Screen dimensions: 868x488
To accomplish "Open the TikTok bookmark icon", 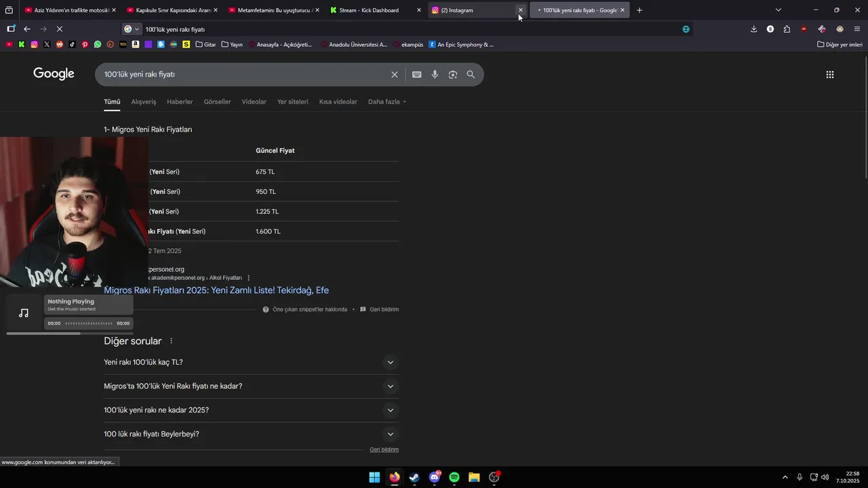I will click(73, 45).
